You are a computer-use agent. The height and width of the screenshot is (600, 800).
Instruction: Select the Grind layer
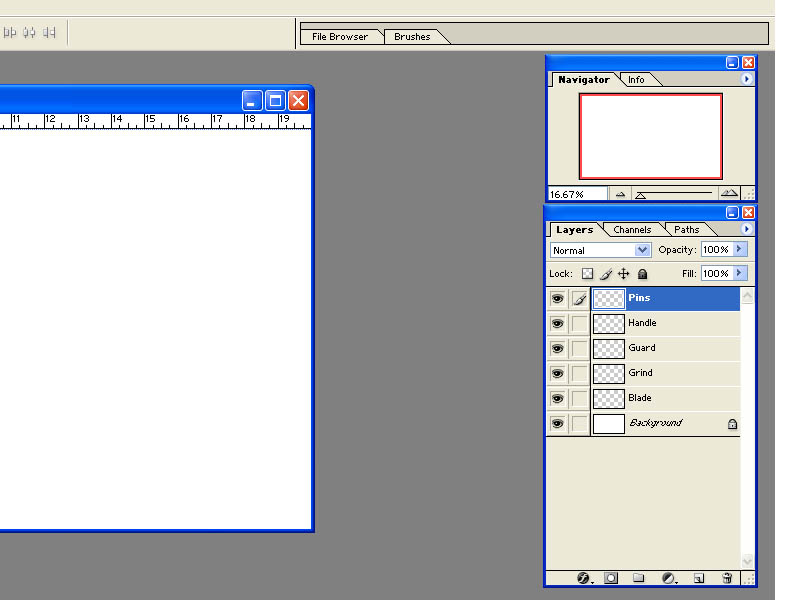point(666,373)
